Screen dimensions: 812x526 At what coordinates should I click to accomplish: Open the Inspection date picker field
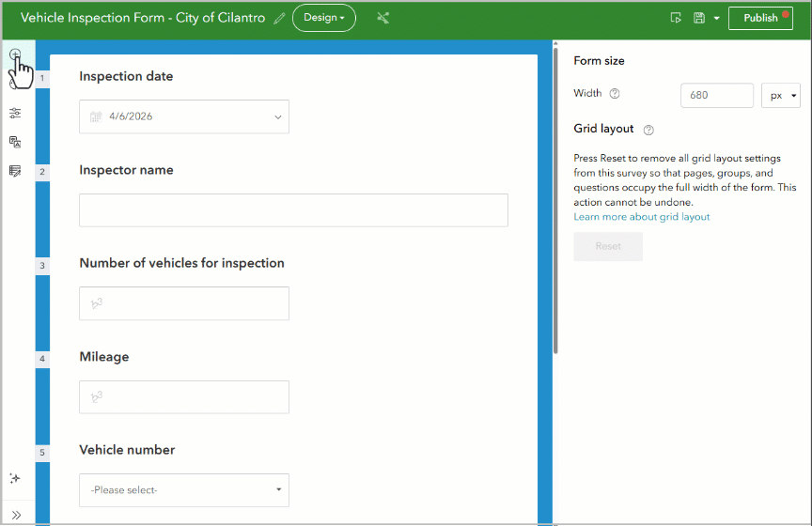click(184, 116)
